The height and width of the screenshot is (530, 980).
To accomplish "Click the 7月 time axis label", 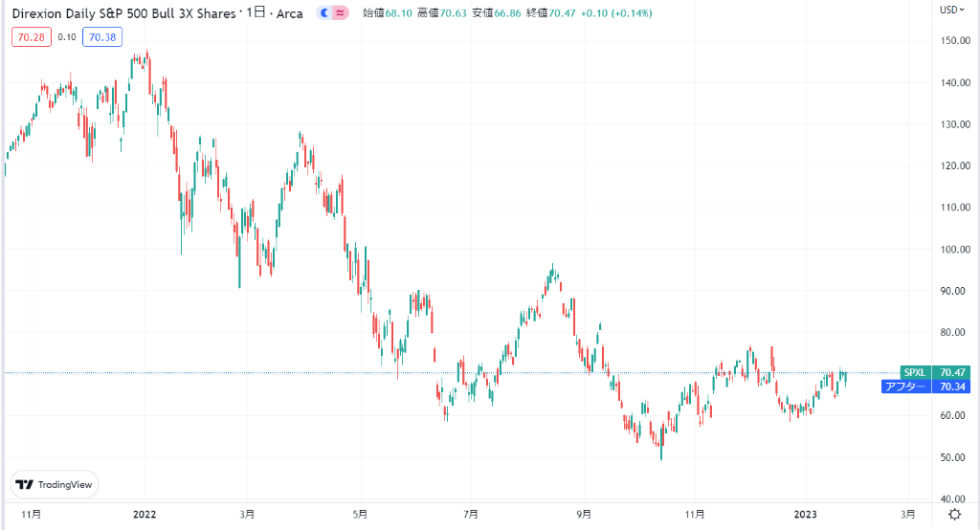I will (x=471, y=515).
